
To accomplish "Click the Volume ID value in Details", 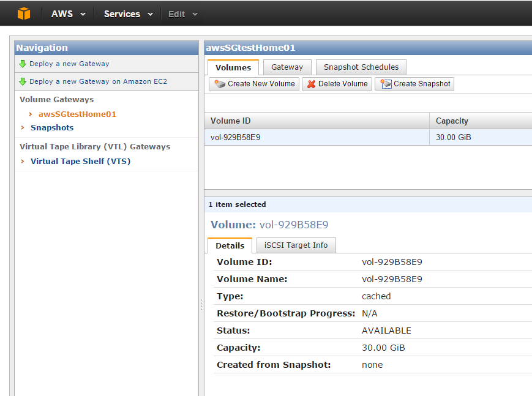I will [x=392, y=262].
